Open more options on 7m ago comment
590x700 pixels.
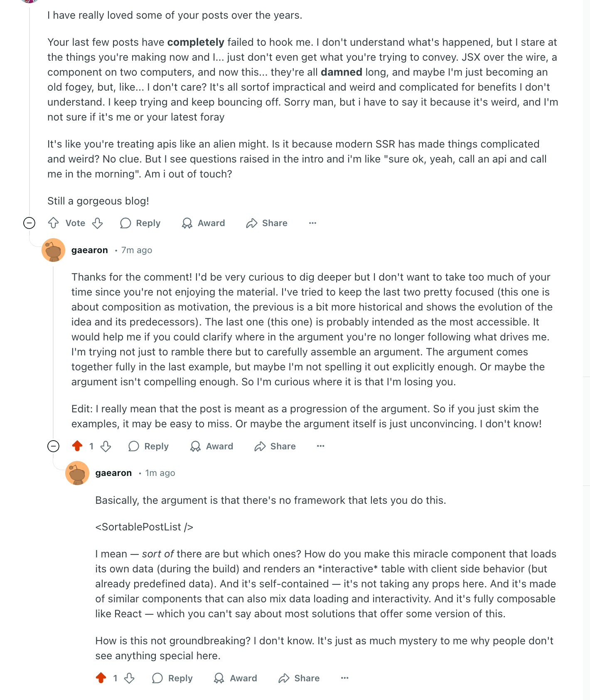320,446
